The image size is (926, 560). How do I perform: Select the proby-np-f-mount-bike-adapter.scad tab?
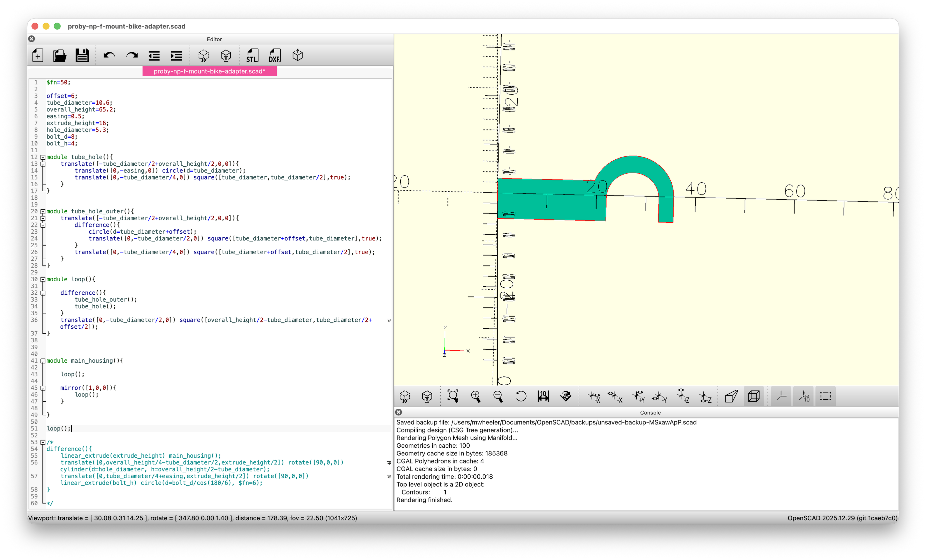(210, 71)
